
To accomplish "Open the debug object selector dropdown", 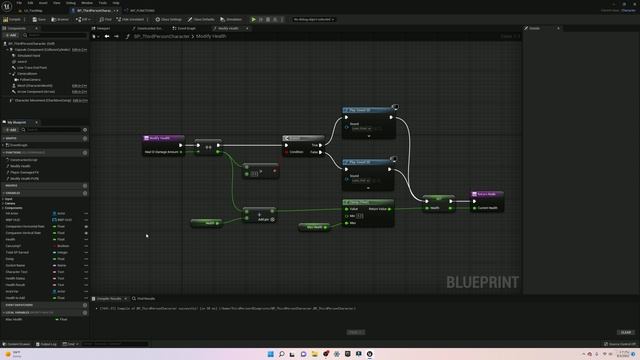I will [x=313, y=19].
